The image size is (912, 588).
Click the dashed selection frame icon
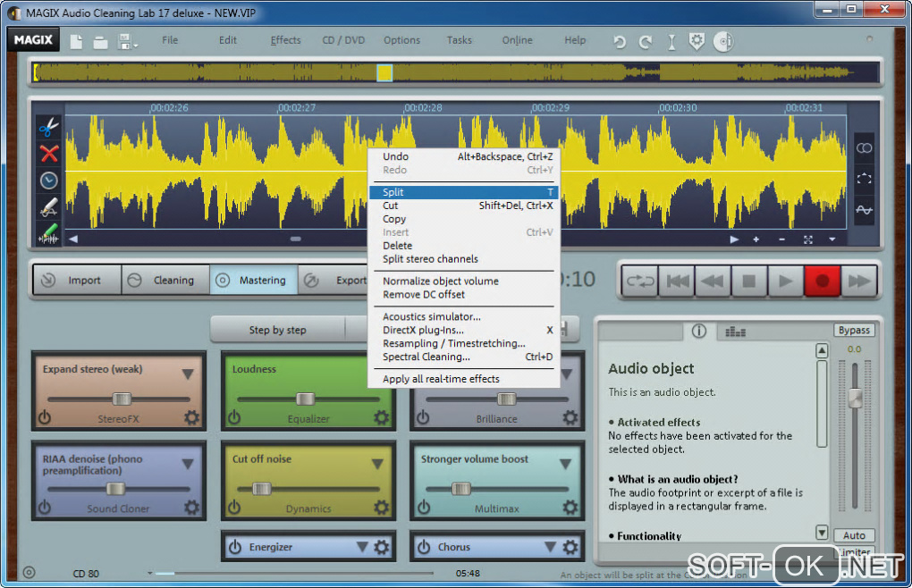865,179
